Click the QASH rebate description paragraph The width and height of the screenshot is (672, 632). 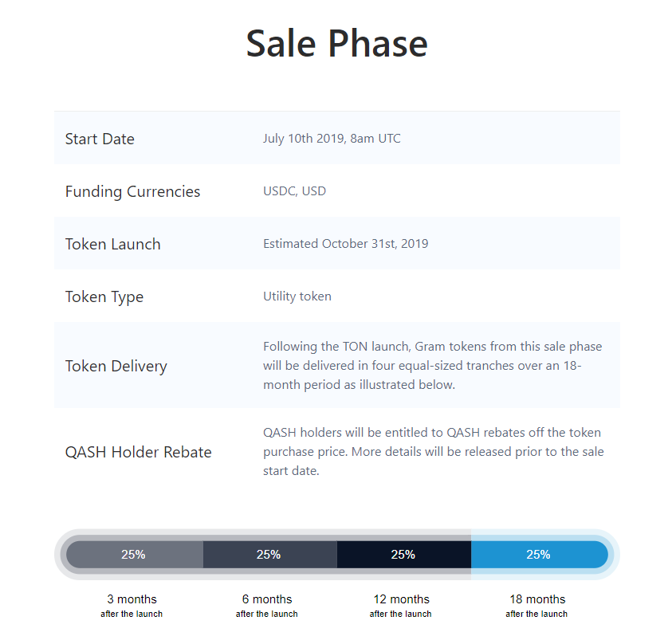coord(434,452)
